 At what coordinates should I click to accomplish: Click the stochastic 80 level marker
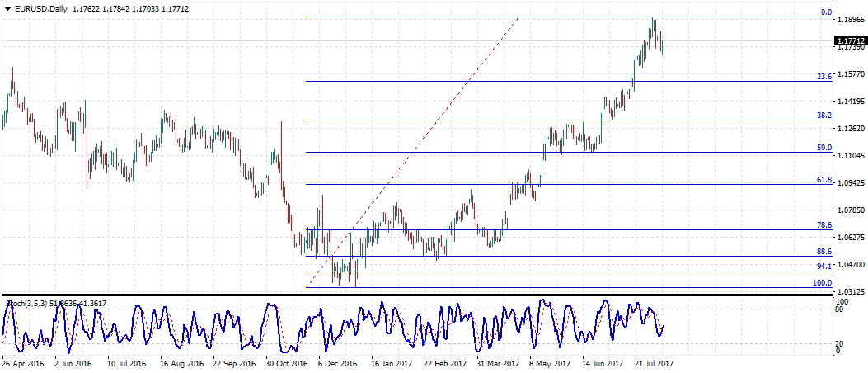pos(839,310)
